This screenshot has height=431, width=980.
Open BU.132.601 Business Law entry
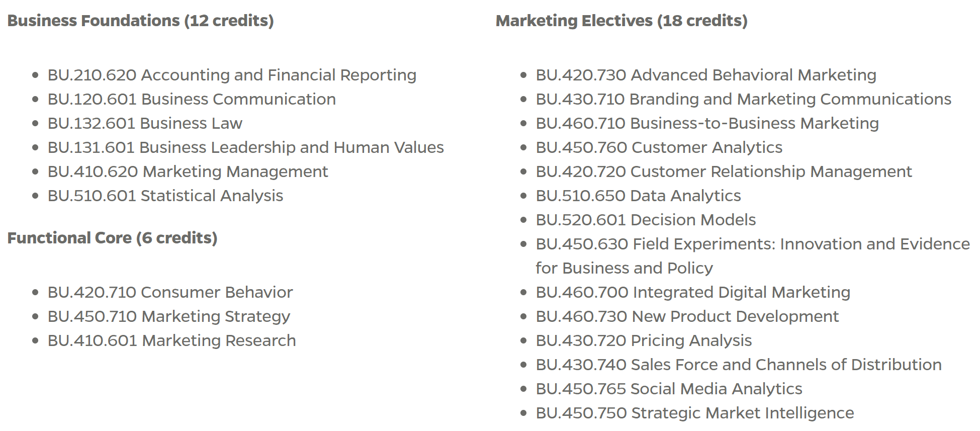coord(145,123)
